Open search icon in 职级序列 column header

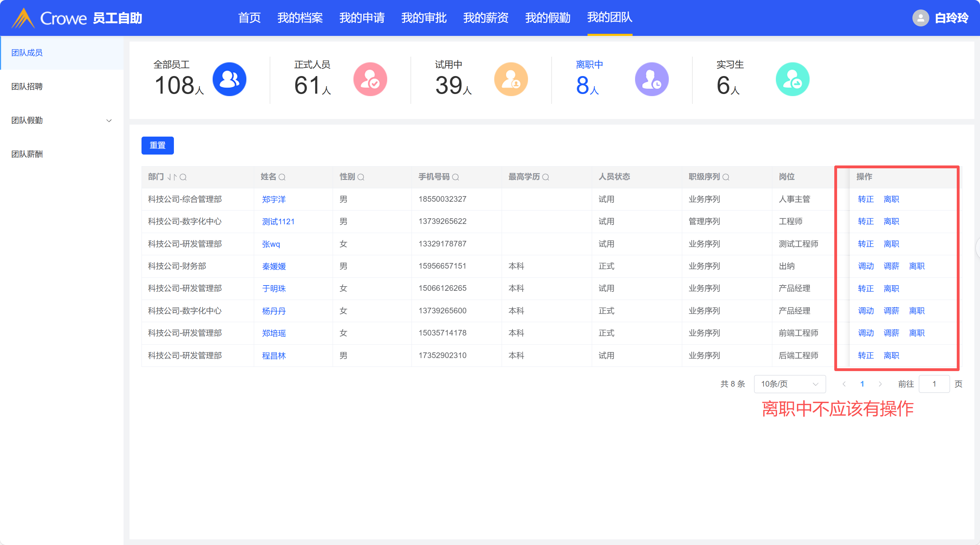point(725,177)
